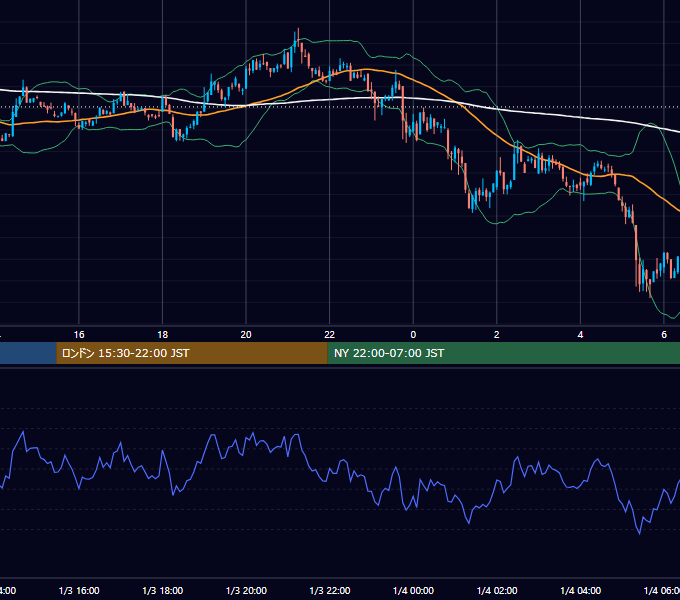This screenshot has width=680, height=600.
Task: Select the ロンドン 15:30-22:00 JST session bar
Action: 192,353
